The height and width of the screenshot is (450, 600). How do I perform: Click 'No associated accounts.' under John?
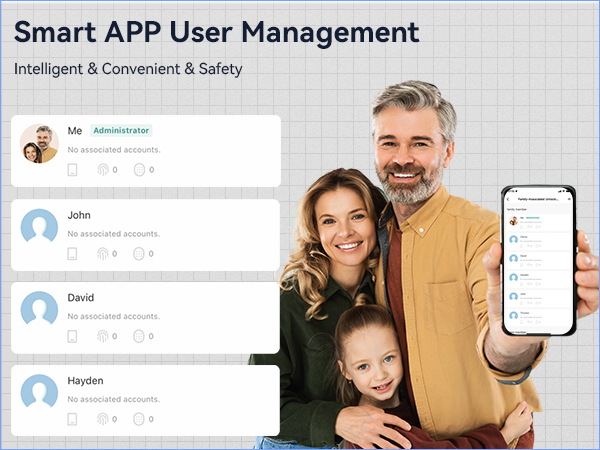114,233
